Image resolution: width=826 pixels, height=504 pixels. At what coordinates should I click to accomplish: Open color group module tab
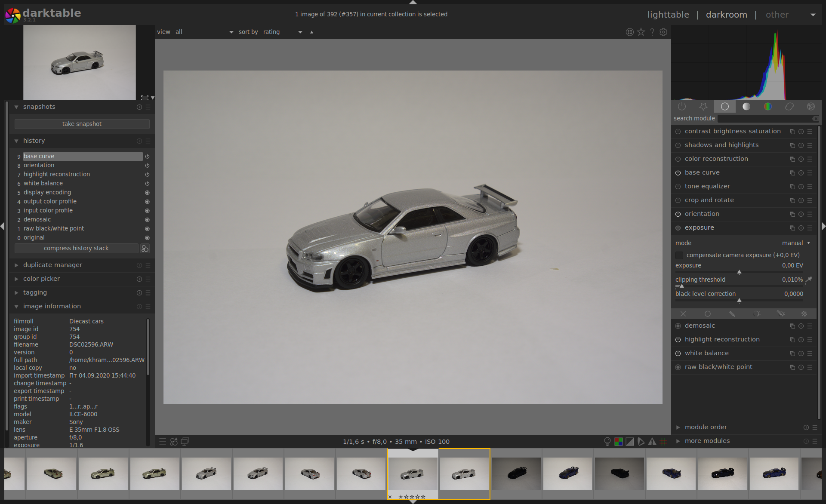(768, 106)
